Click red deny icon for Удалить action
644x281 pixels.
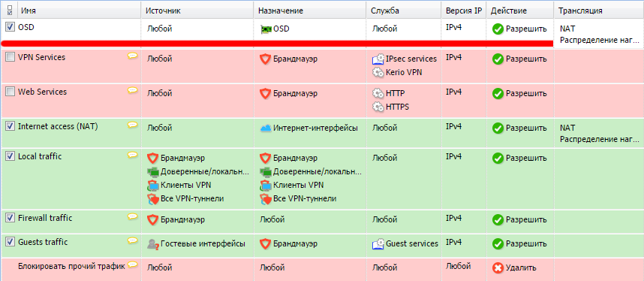498,268
